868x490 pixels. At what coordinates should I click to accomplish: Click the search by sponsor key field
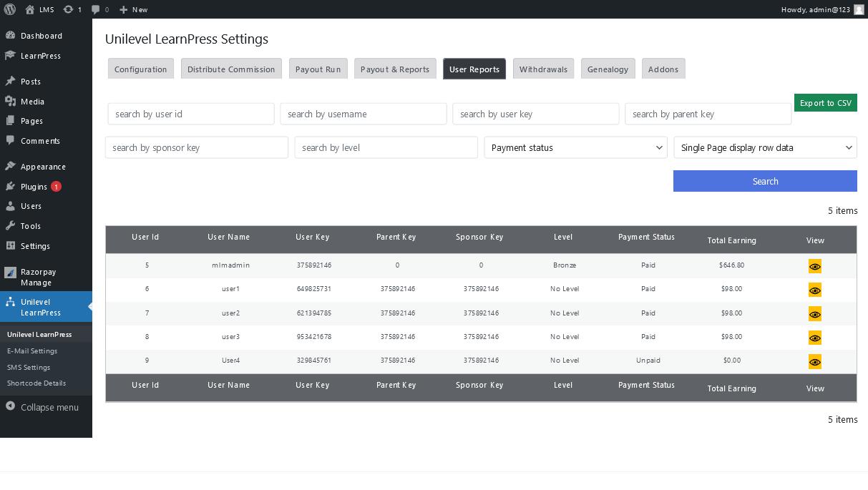tap(197, 147)
